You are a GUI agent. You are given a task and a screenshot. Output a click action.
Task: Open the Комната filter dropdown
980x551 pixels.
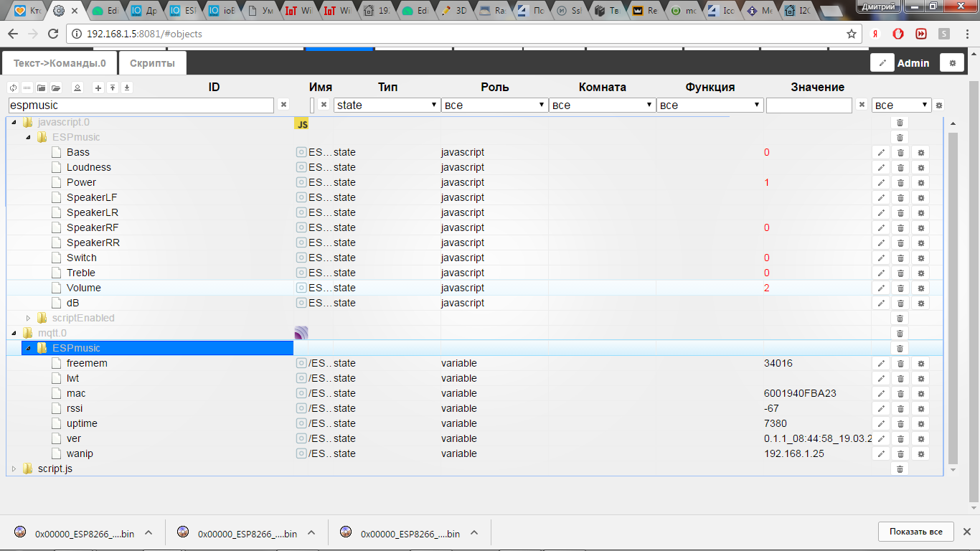602,105
